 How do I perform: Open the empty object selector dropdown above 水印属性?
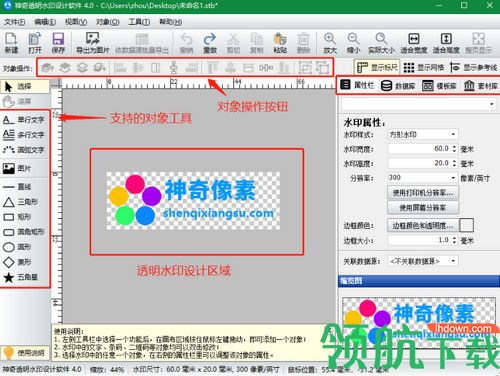click(x=419, y=104)
